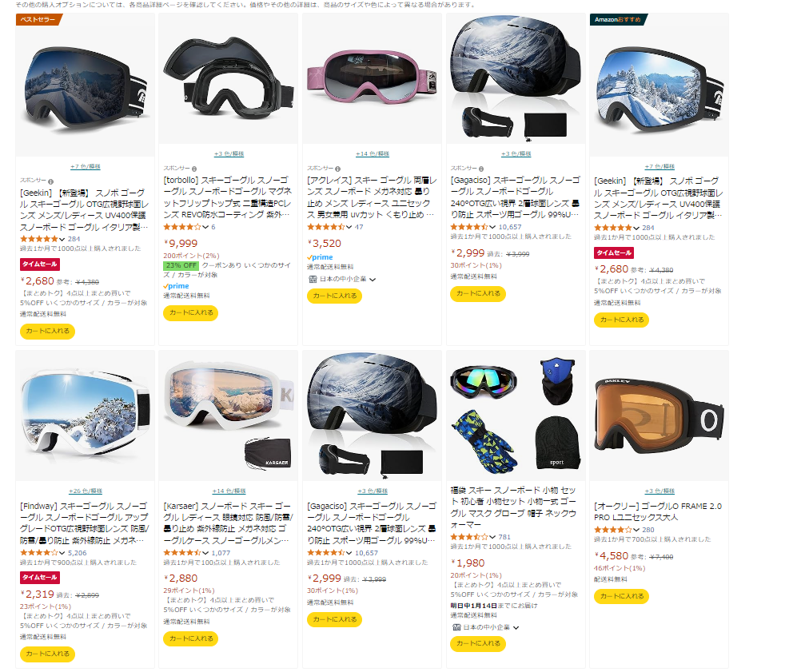Open the +14 色/模様 link under pink goggles
This screenshot has height=672, width=793.
coord(373,153)
